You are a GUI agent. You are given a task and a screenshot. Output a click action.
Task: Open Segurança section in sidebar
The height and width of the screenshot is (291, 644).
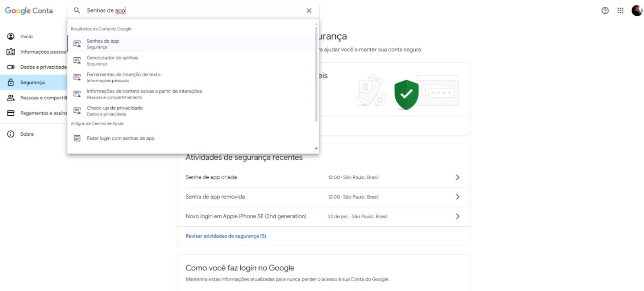pos(33,82)
